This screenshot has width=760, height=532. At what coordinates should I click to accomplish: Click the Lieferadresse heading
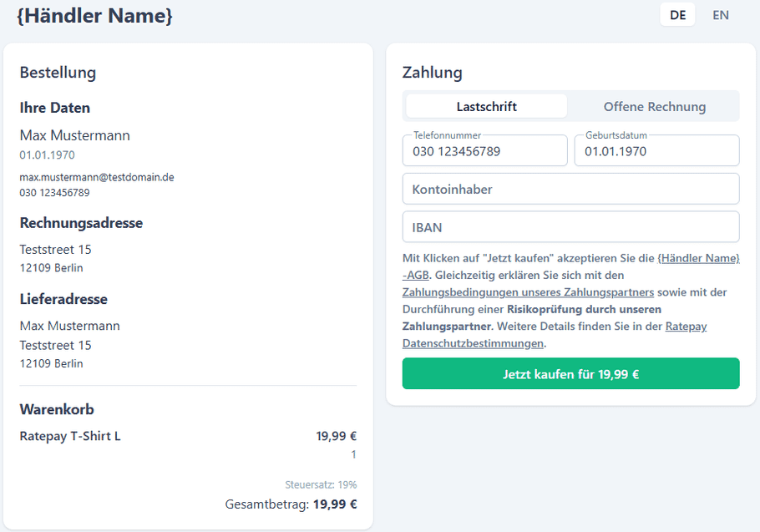pos(63,299)
